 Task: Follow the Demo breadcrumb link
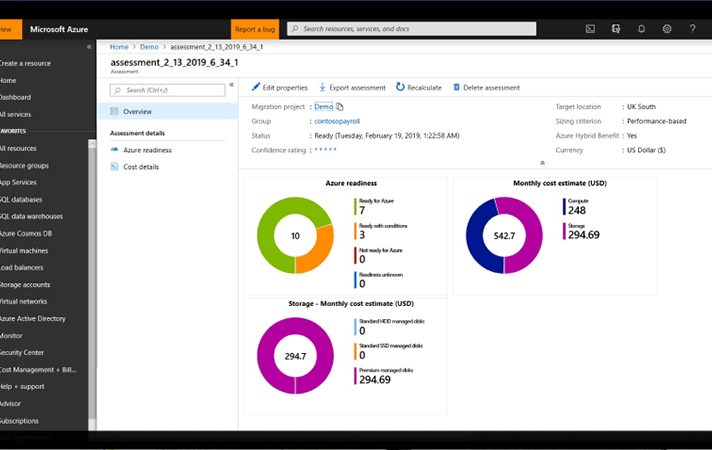(x=149, y=47)
